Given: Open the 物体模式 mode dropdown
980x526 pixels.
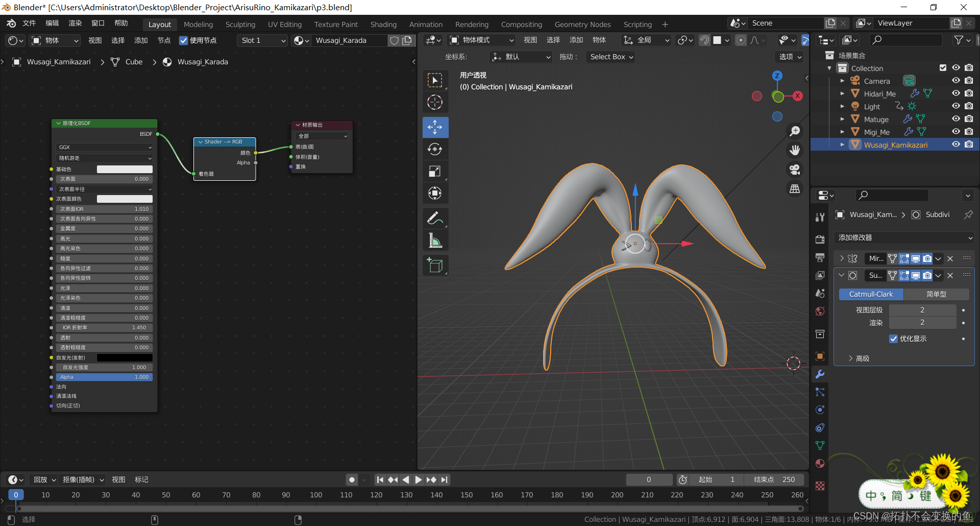Looking at the screenshot, I should pyautogui.click(x=482, y=40).
